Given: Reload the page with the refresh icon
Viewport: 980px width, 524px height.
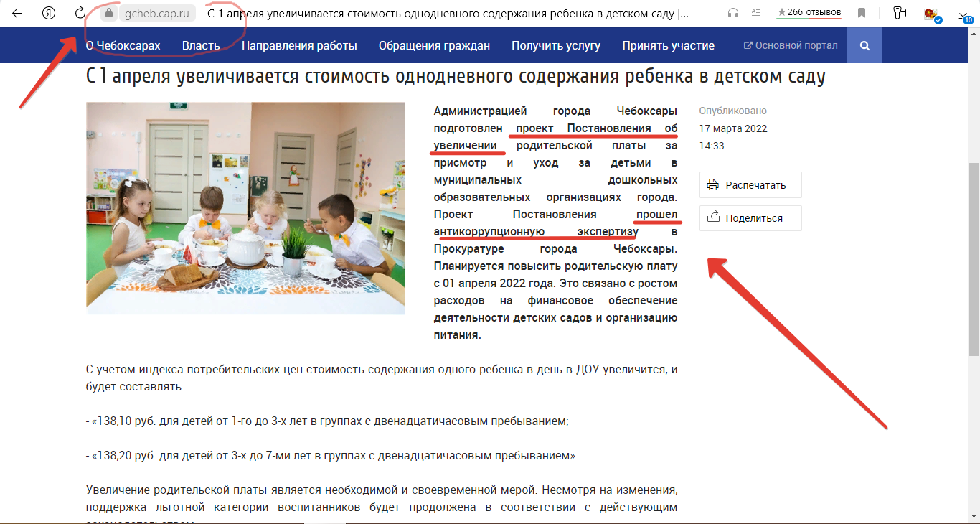Looking at the screenshot, I should [x=79, y=12].
